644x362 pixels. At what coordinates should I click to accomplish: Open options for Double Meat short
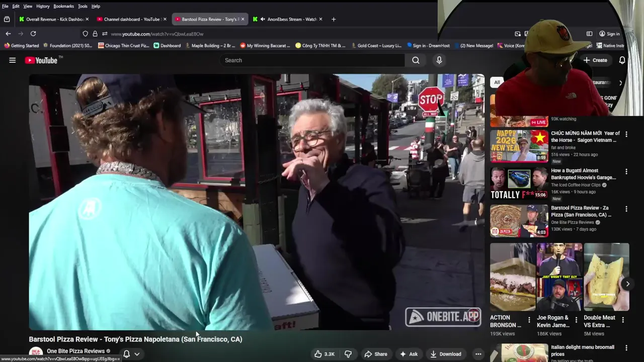623,320
